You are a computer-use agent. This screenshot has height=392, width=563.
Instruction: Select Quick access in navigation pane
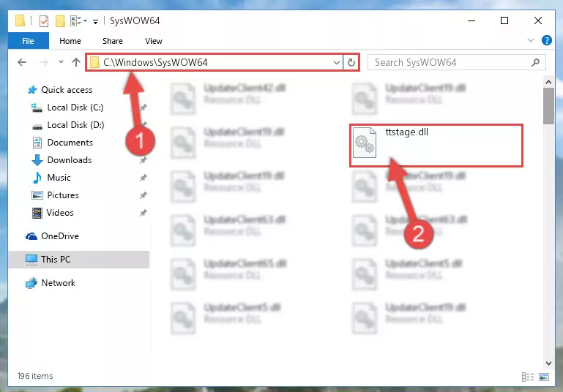[x=67, y=90]
